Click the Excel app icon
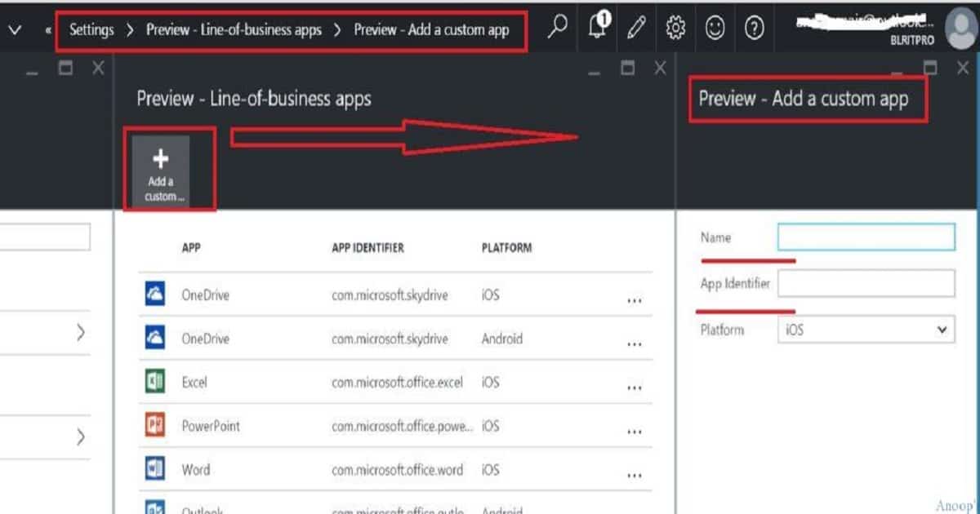 point(154,382)
